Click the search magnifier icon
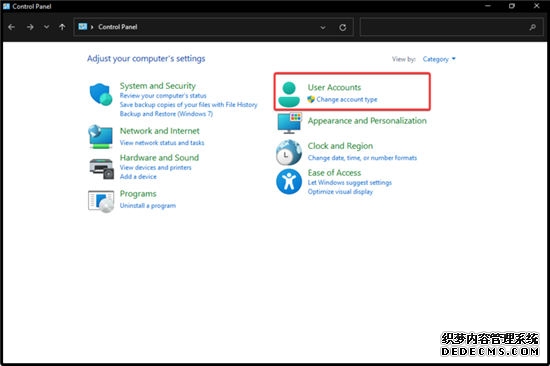 (x=532, y=27)
